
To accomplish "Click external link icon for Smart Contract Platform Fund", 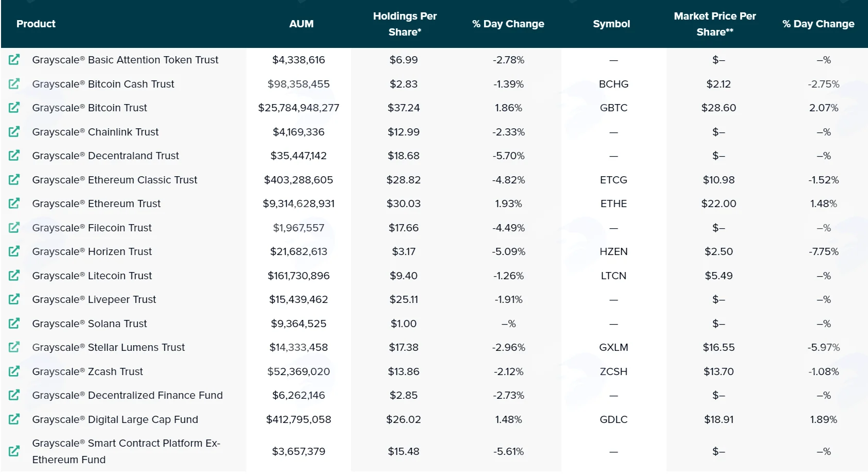I will [14, 451].
